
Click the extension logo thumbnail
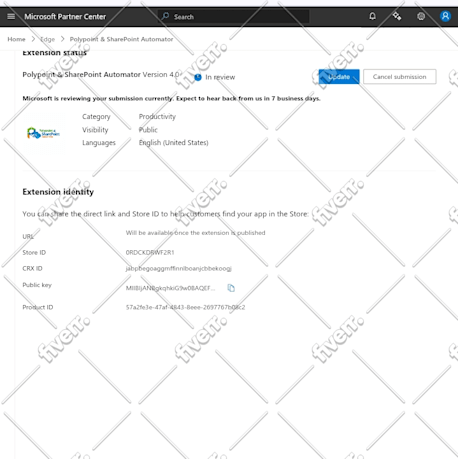(x=43, y=133)
